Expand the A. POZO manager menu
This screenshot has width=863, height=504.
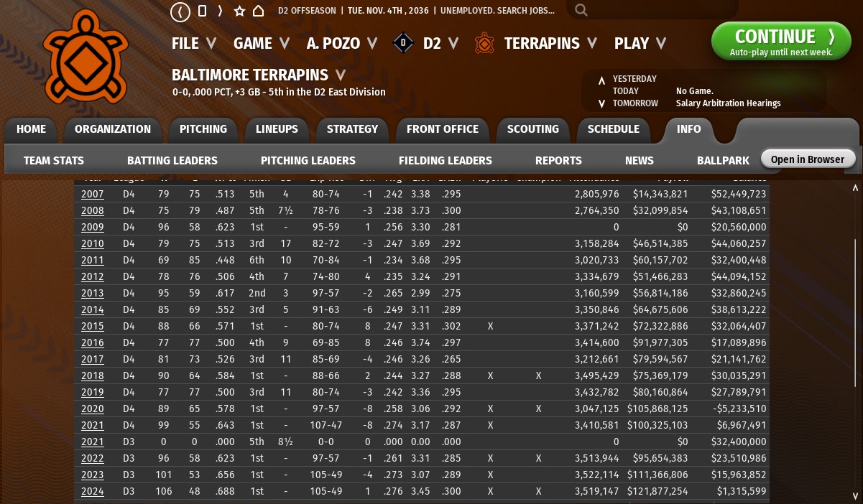coord(341,43)
